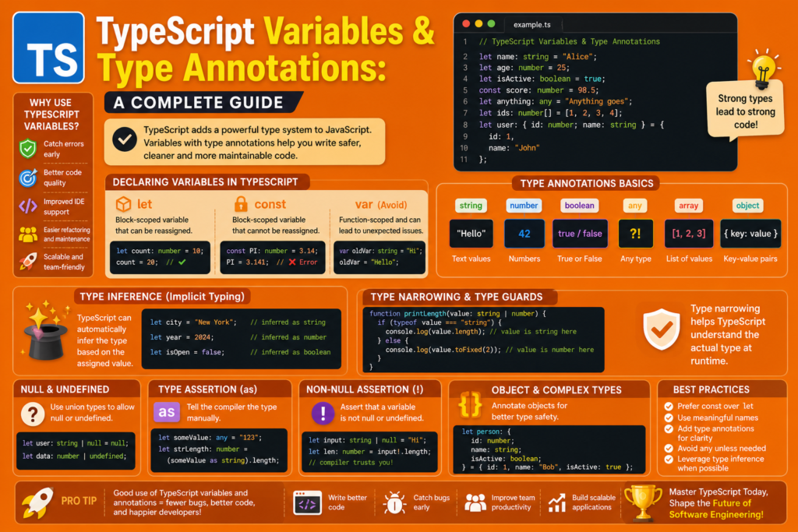This screenshot has width=798, height=532.
Task: Click the red dot in editor title bar
Action: tap(466, 24)
